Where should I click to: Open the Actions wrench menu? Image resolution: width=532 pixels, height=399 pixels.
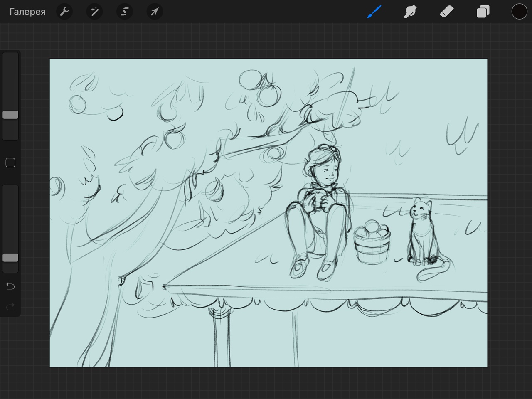pyautogui.click(x=64, y=12)
